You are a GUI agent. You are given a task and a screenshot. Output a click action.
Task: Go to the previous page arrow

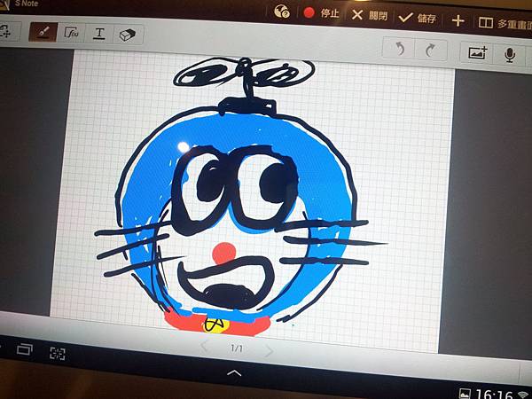(204, 347)
